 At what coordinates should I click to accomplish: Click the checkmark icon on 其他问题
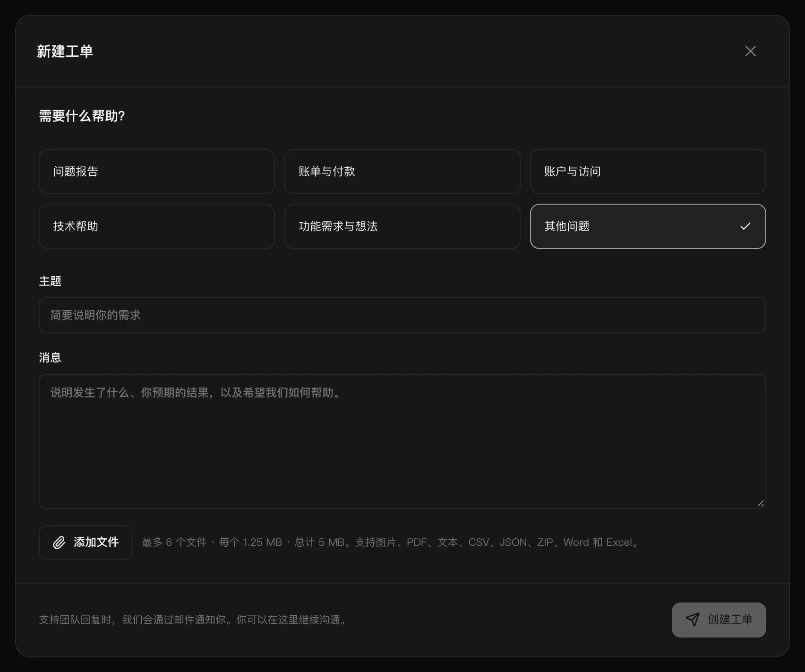click(745, 226)
